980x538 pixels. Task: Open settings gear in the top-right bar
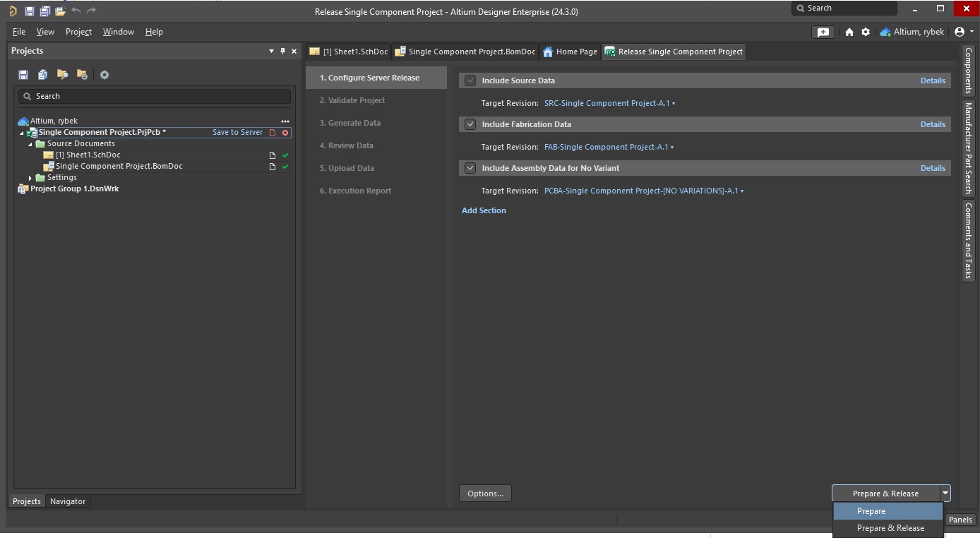(866, 32)
